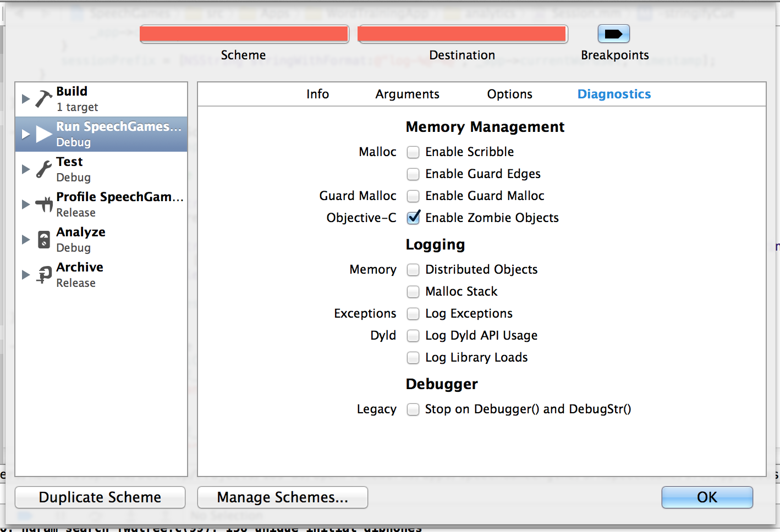780x532 pixels.
Task: Click the Breakpoints label text
Action: click(x=615, y=56)
